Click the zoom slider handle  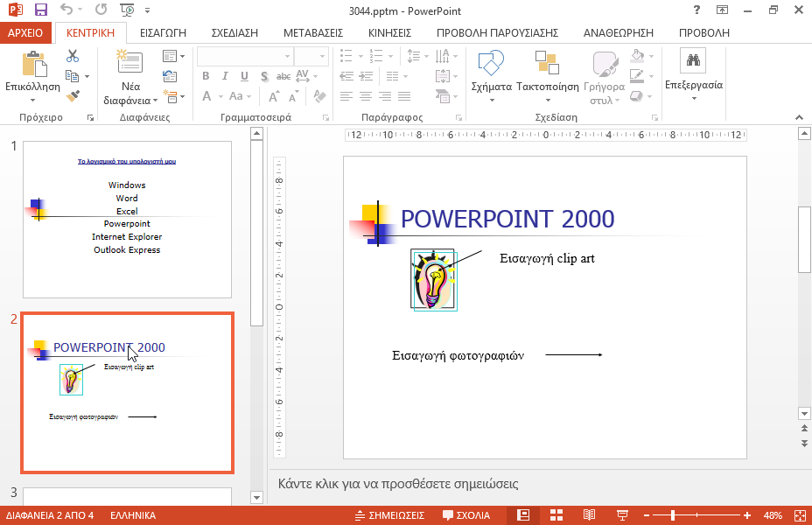coord(673,515)
